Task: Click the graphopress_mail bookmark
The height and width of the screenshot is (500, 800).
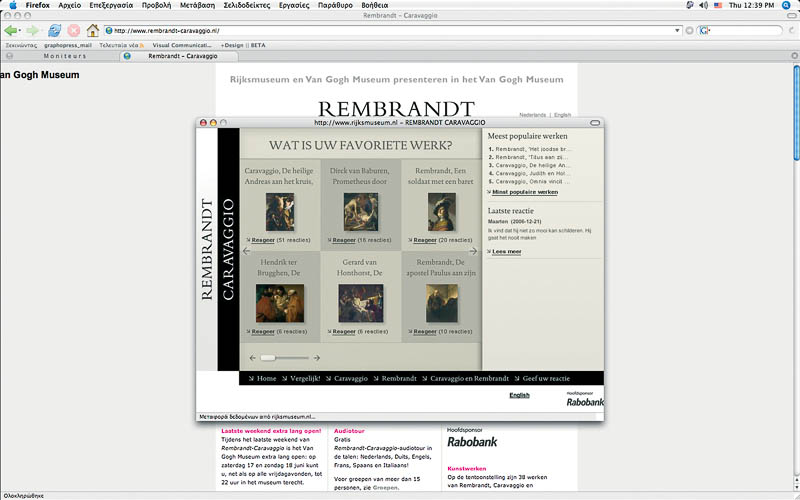Action: 68,45
